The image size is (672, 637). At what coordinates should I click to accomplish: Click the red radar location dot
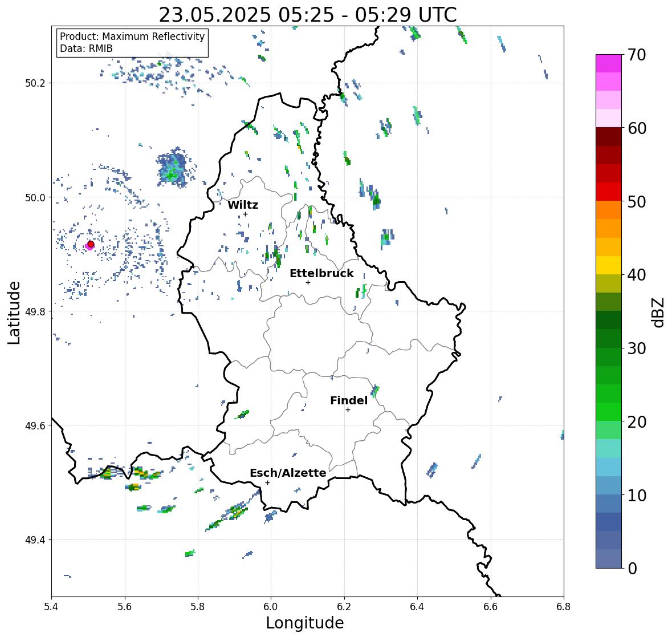[x=91, y=244]
